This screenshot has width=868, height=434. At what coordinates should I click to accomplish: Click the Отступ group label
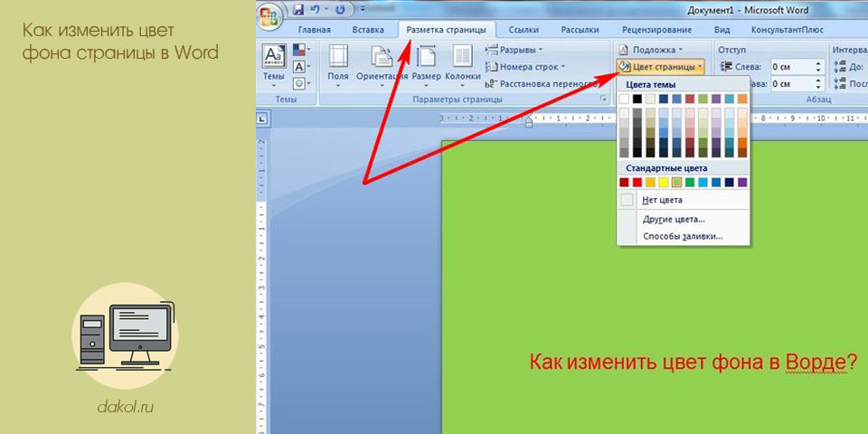pyautogui.click(x=731, y=50)
